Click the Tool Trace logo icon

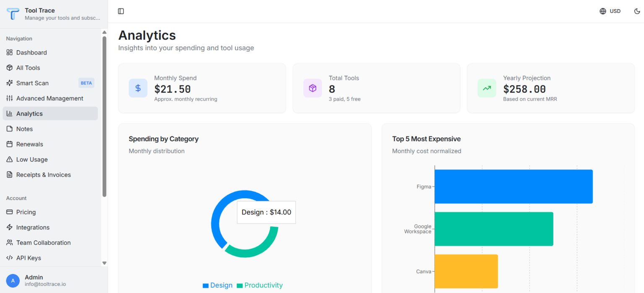(x=13, y=14)
